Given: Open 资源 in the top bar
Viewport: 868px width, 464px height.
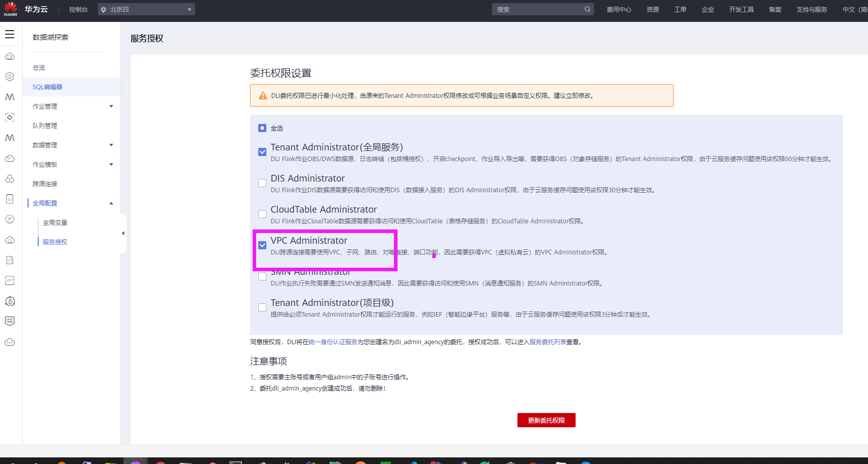Looking at the screenshot, I should click(x=653, y=10).
